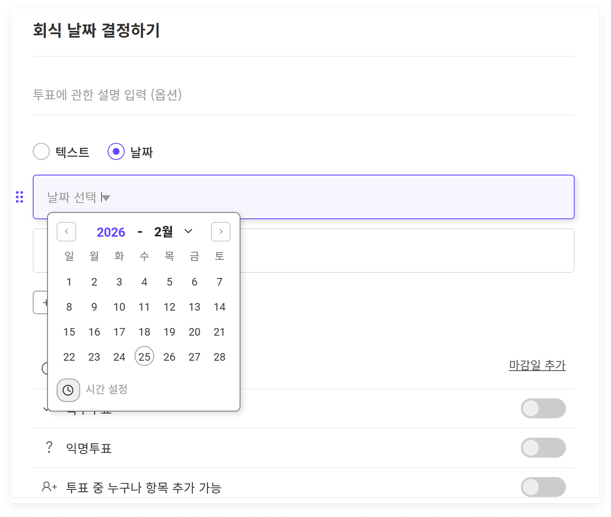Grab the drag handle beside date field
This screenshot has height=517, width=611.
pos(19,197)
